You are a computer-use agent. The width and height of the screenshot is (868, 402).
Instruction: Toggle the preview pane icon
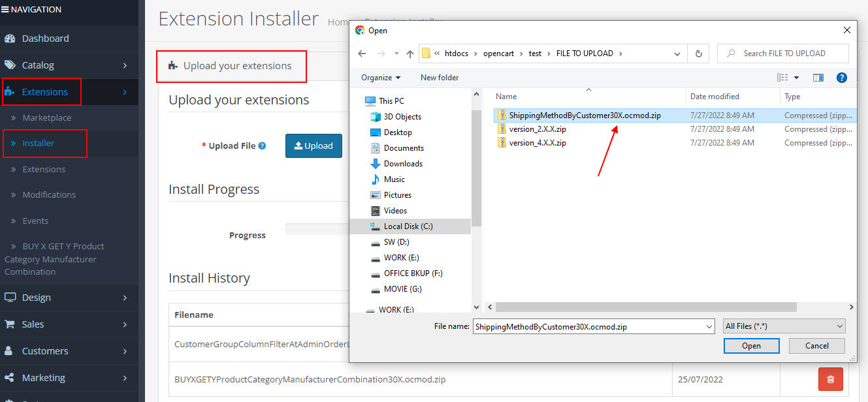(818, 78)
